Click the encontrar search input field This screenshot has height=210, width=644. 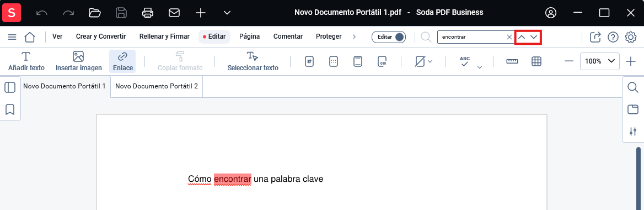pos(472,36)
